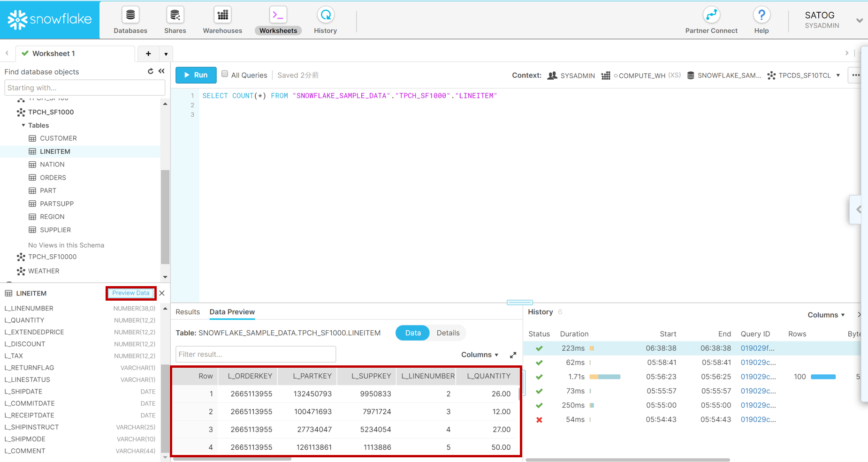Open the Worksheets page icon
868x462 pixels.
click(278, 15)
